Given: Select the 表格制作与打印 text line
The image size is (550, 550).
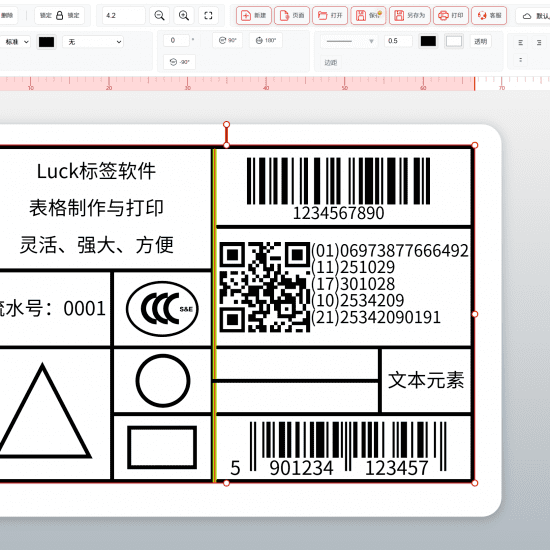Looking at the screenshot, I should 96,208.
